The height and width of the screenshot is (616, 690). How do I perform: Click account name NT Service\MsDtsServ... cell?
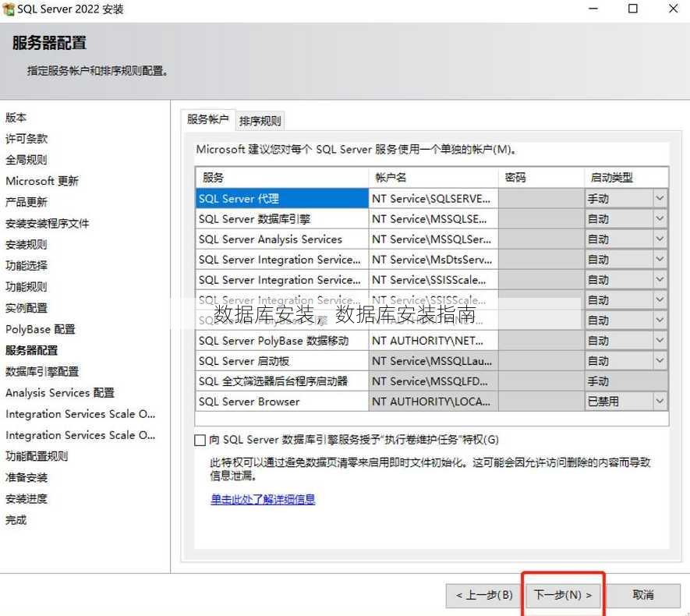tap(433, 259)
